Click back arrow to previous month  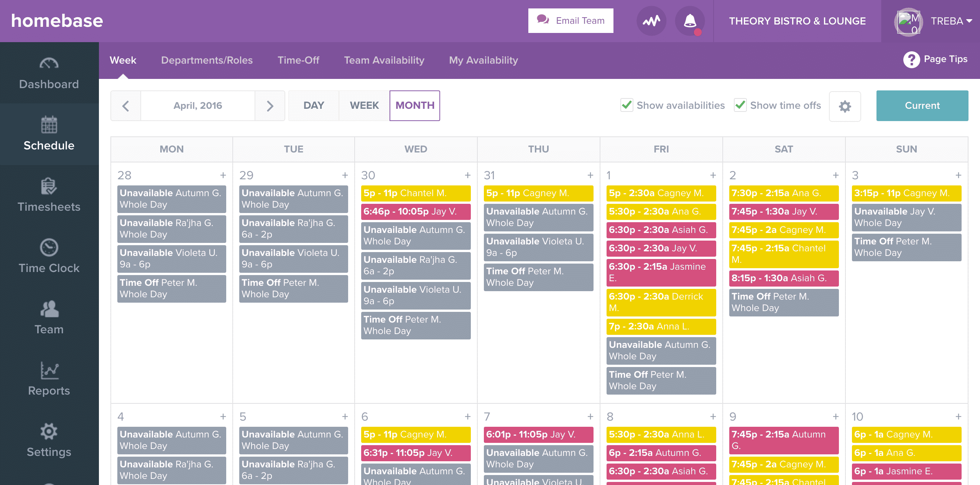click(x=125, y=105)
